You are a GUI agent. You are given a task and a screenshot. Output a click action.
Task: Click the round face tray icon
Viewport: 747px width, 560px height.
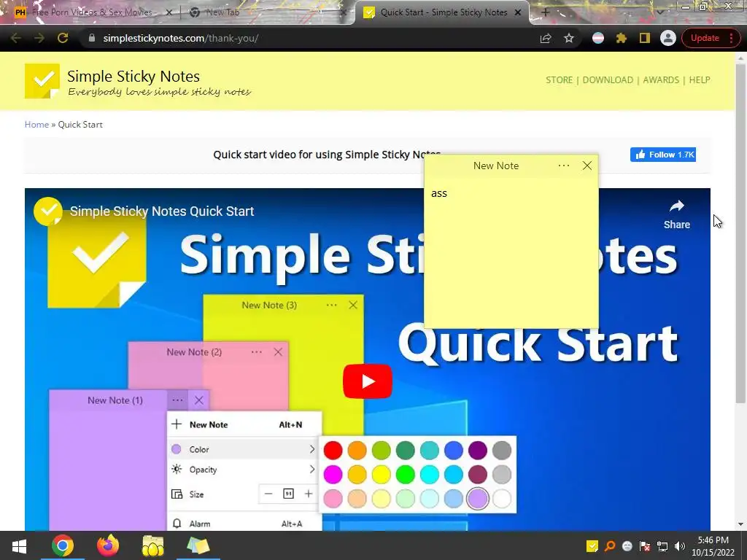[627, 545]
